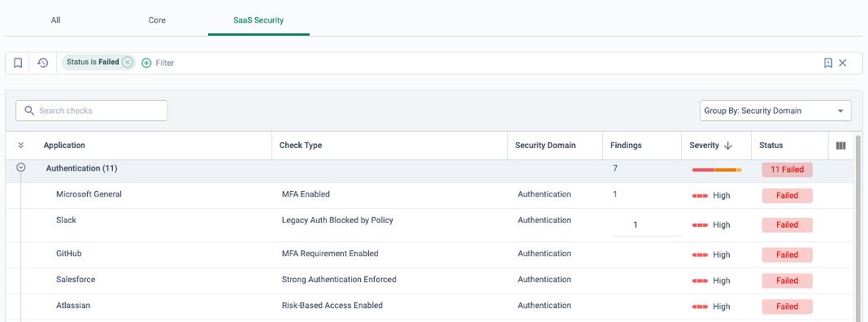
Task: Click the bookmark icon left of the filter bar
Action: pyautogui.click(x=18, y=63)
